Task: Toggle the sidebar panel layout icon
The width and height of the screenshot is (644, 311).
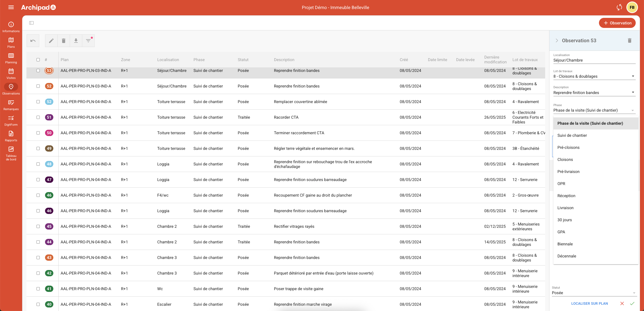Action: pyautogui.click(x=31, y=23)
